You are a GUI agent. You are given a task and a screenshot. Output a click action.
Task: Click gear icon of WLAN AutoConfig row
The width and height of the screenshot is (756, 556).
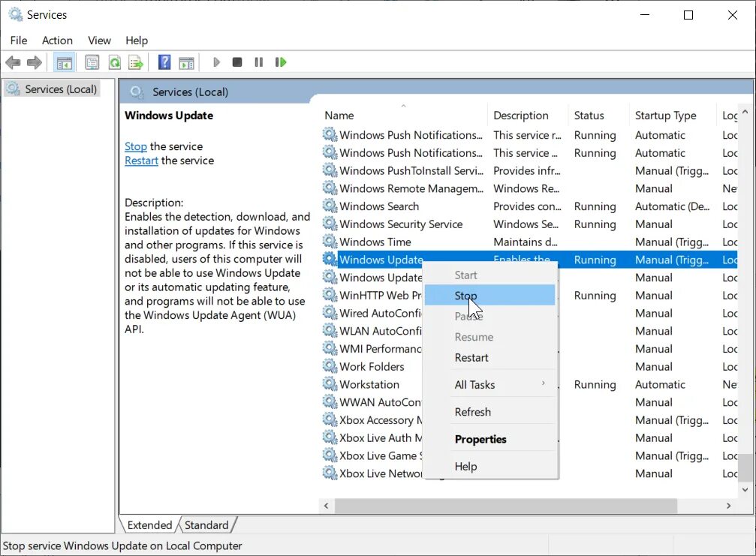coord(330,330)
